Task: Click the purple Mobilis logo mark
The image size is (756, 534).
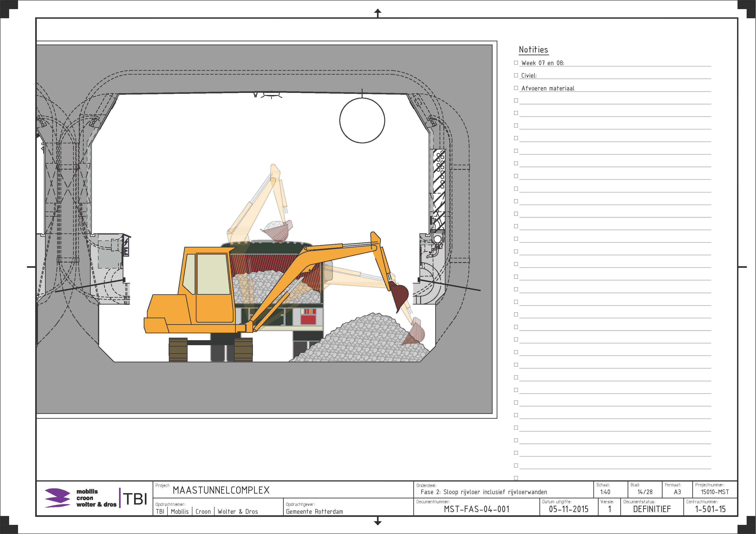Action: pos(57,498)
